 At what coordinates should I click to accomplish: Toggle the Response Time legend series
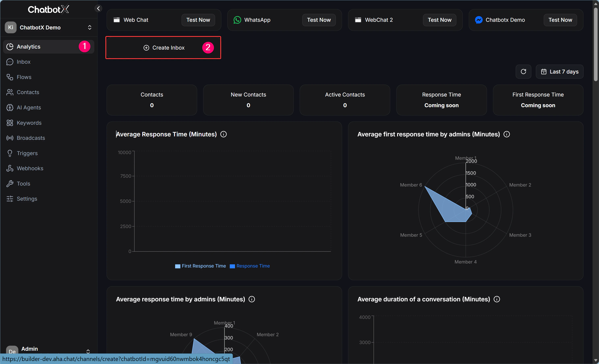(x=250, y=266)
